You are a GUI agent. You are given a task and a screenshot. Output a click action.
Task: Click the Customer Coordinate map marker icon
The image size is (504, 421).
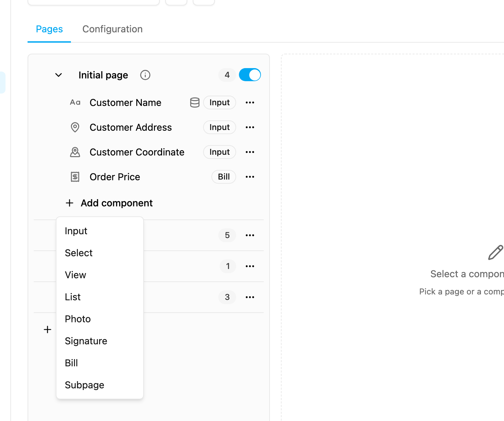(75, 152)
